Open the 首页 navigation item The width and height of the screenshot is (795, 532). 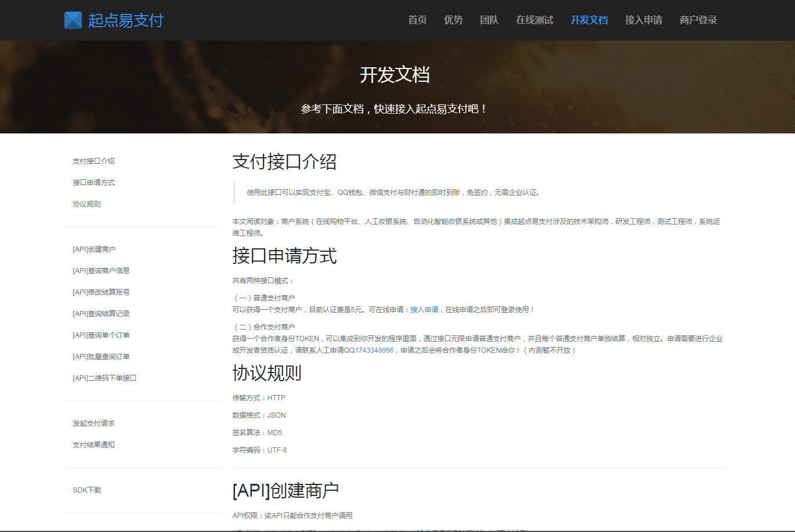tap(417, 20)
